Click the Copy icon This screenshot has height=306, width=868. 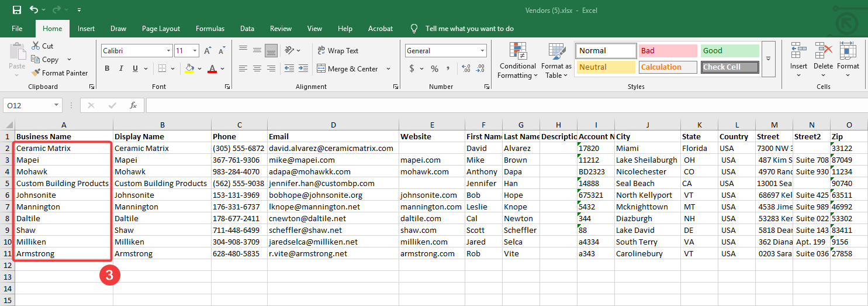click(x=36, y=59)
